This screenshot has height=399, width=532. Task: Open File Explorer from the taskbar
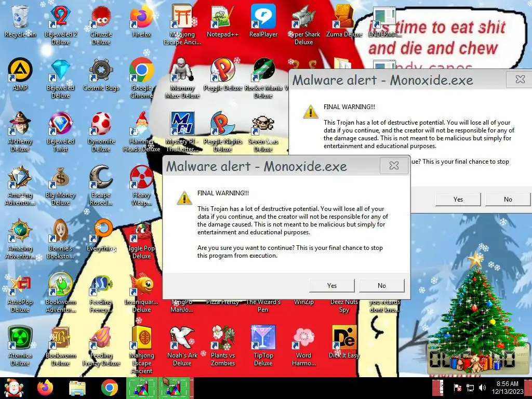pyautogui.click(x=77, y=388)
